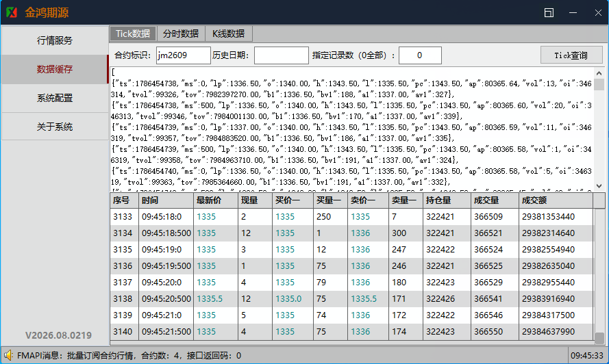Click the 买量一 column header
The width and height of the screenshot is (609, 364).
click(330, 200)
